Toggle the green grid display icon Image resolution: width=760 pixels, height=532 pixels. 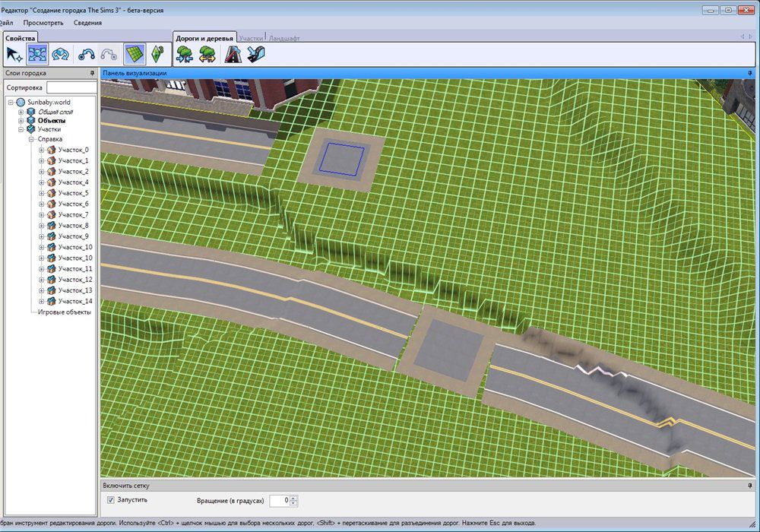pos(134,54)
